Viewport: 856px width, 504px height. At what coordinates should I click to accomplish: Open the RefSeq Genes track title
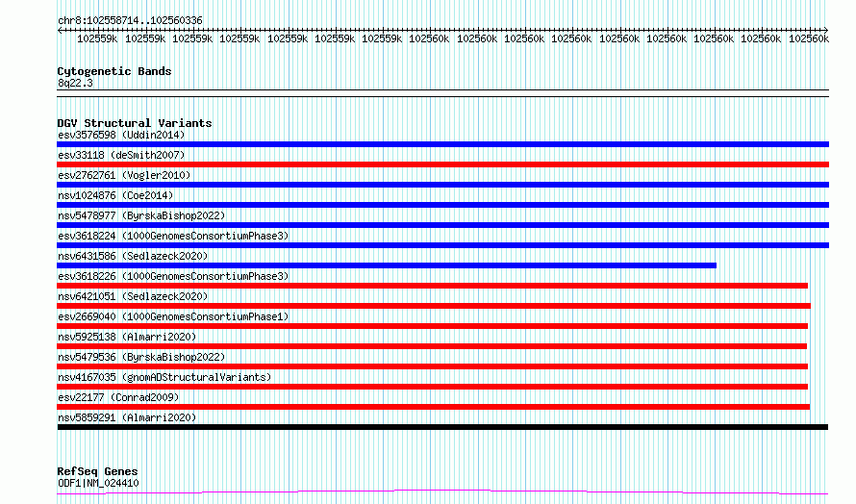point(97,471)
